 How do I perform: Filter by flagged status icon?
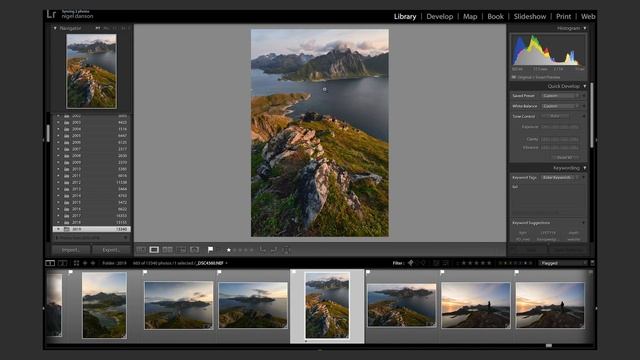[411, 263]
